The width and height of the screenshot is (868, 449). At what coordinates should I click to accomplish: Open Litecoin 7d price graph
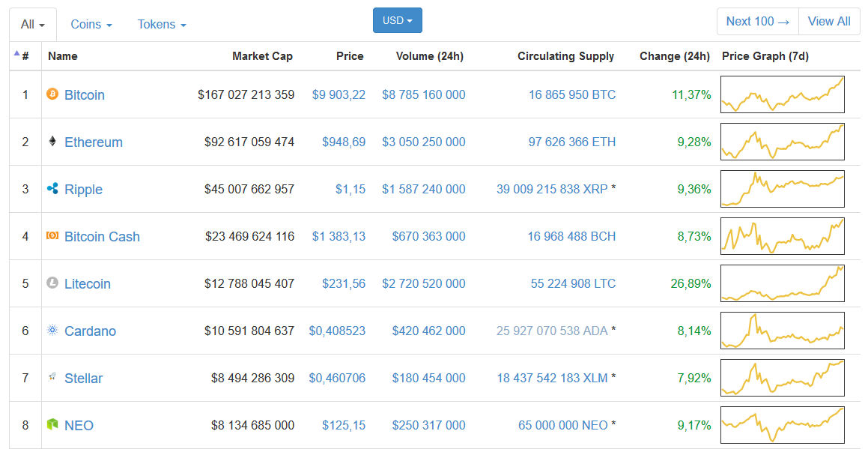point(782,283)
